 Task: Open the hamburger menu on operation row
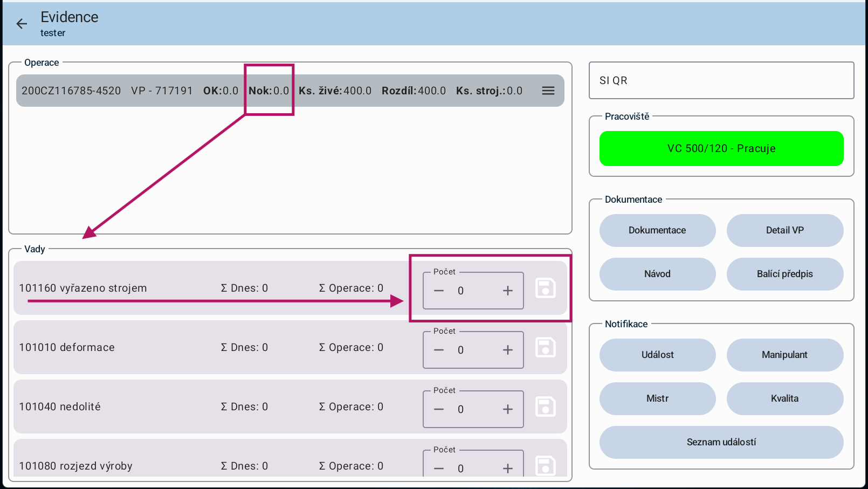548,91
